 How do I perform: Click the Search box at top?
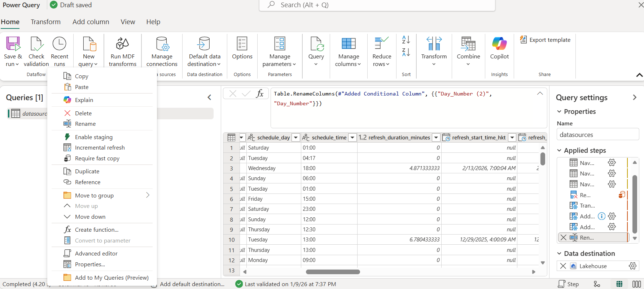tap(377, 5)
